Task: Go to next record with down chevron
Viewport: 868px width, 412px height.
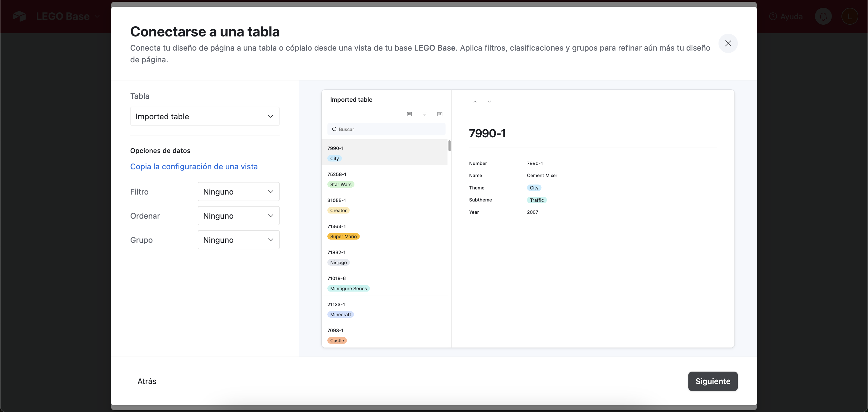Action: [489, 101]
